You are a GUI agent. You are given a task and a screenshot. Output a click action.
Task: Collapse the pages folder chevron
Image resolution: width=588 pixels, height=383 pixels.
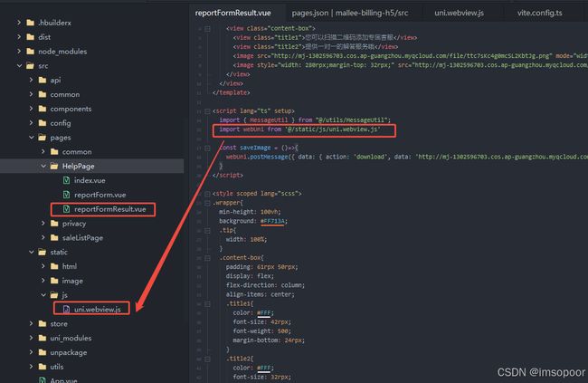(x=31, y=138)
